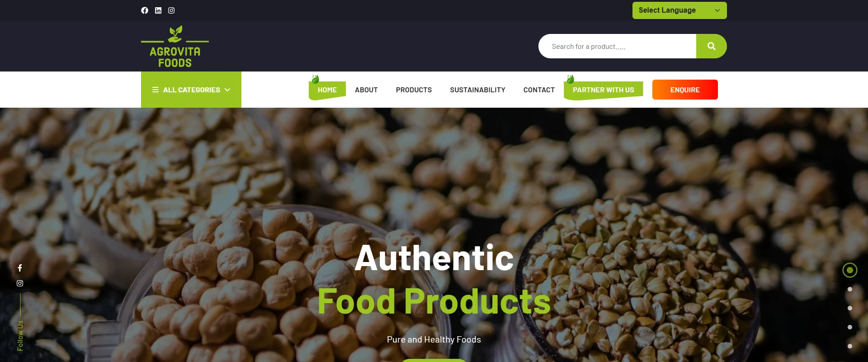Open Facebook icon in top bar
This screenshot has height=362, width=868.
[x=145, y=10]
